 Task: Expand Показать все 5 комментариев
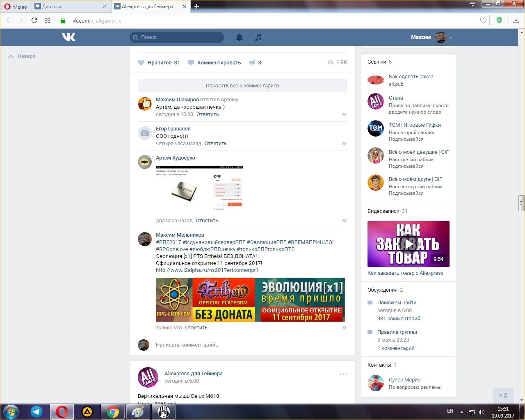(242, 86)
